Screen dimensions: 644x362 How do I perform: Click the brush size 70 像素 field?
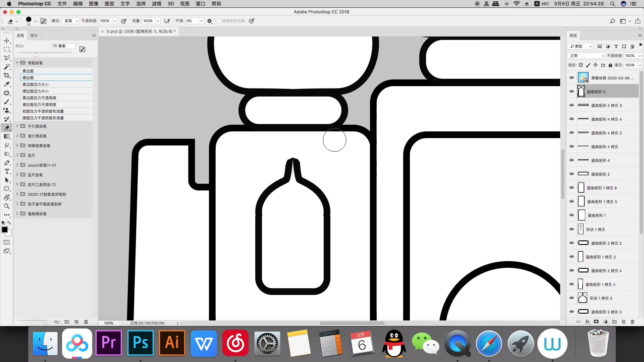click(63, 46)
